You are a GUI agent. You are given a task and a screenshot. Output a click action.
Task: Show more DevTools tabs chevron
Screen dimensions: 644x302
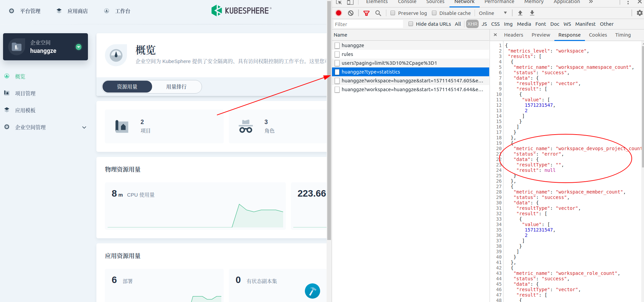pyautogui.click(x=591, y=2)
